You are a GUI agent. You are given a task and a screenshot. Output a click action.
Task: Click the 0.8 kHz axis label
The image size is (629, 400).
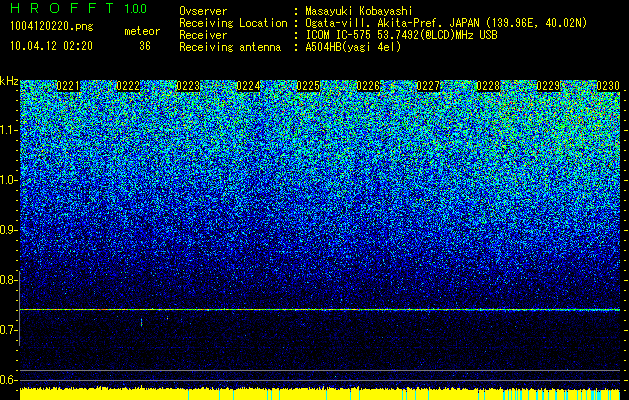click(8, 280)
